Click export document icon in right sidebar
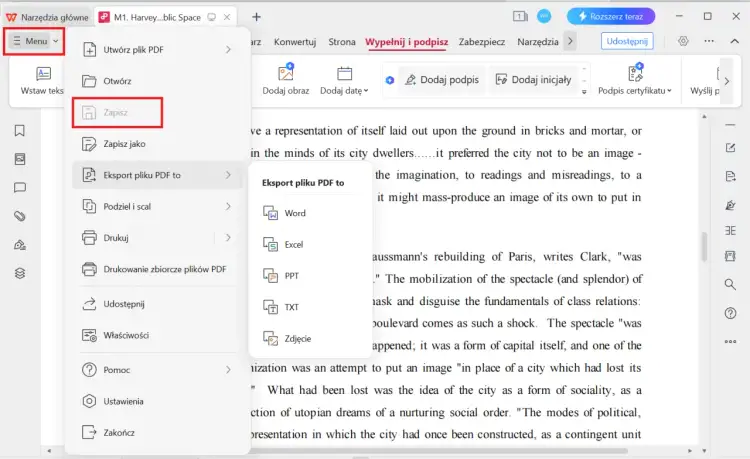The image size is (750, 459). 730,177
